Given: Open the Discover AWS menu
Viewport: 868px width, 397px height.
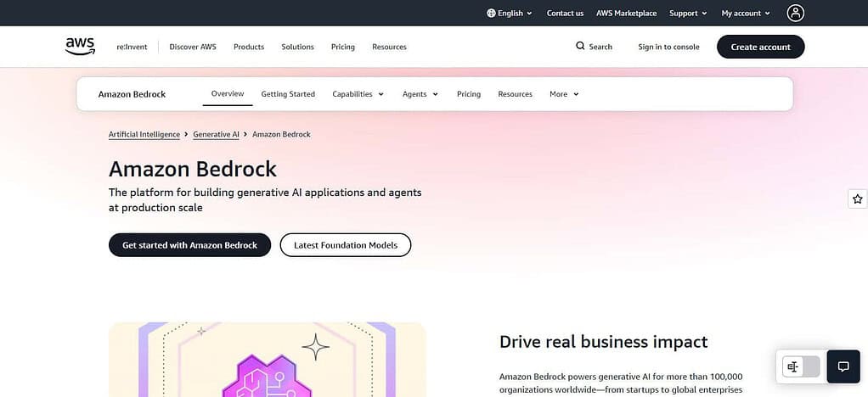Looking at the screenshot, I should [x=193, y=47].
